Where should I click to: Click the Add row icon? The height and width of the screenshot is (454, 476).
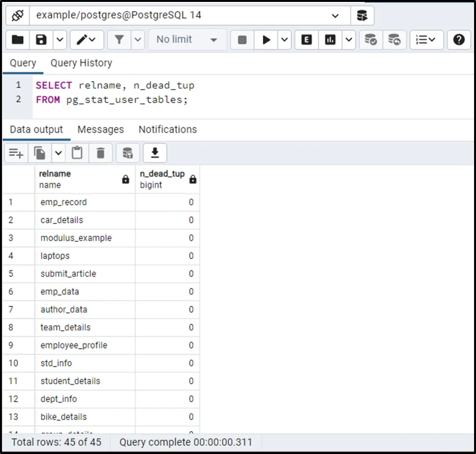click(x=16, y=153)
